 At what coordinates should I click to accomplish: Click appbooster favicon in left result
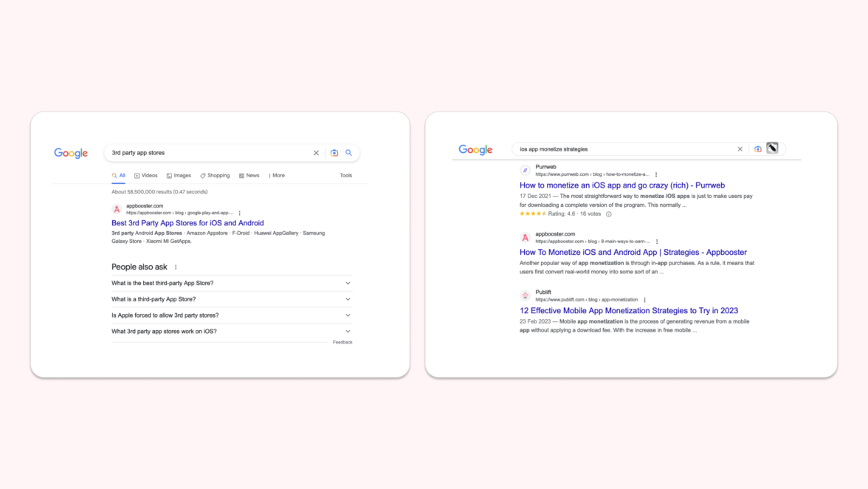pos(117,209)
